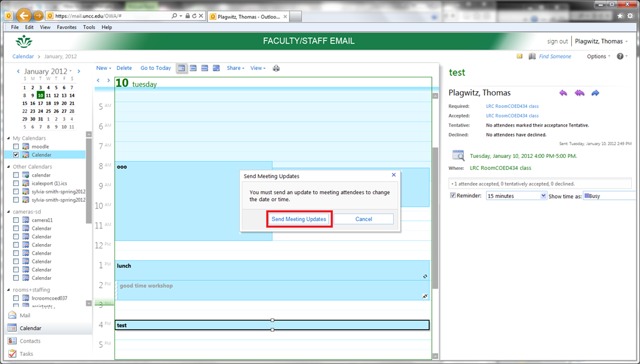Click the blue Forward arrow icon

click(x=595, y=93)
